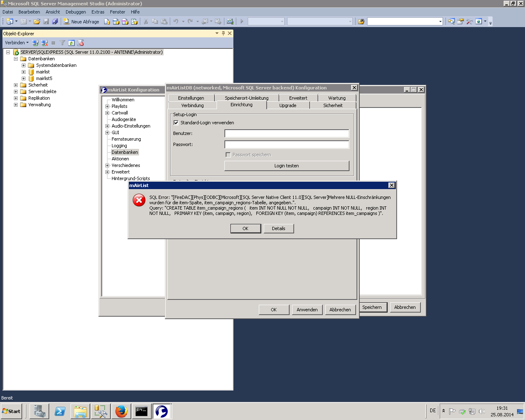
Task: Open the Solution Explorer toolbar icon
Action: [452, 21]
